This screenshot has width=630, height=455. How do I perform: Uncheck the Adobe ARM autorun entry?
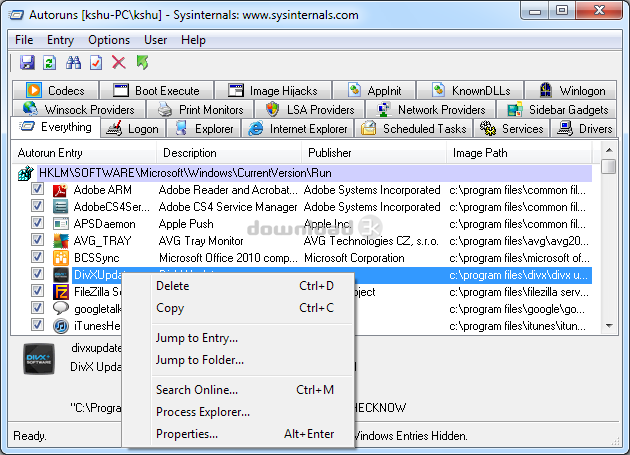tap(37, 189)
